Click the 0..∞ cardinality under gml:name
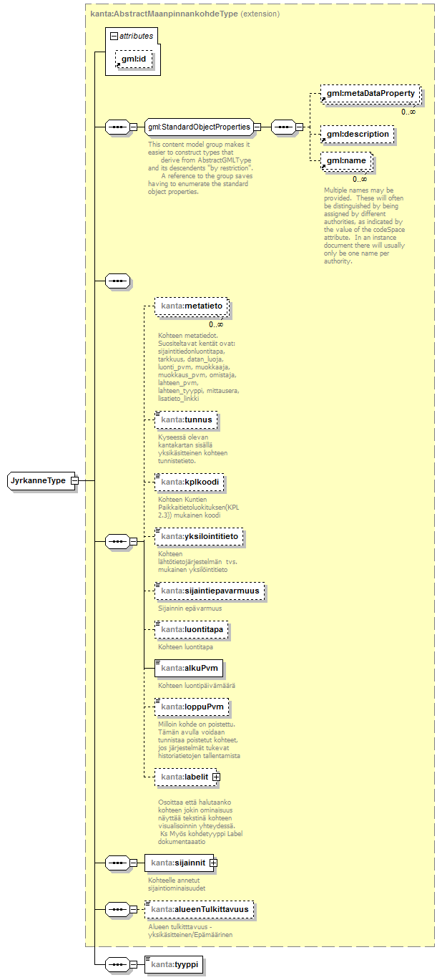Screen dimensions: 442x980 click(360, 178)
